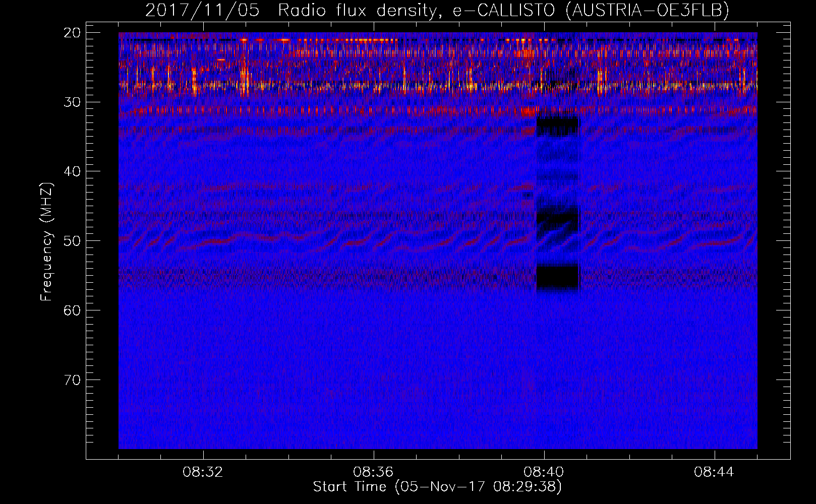
Task: Click the y-axis tick label '30'
Action: (x=73, y=102)
